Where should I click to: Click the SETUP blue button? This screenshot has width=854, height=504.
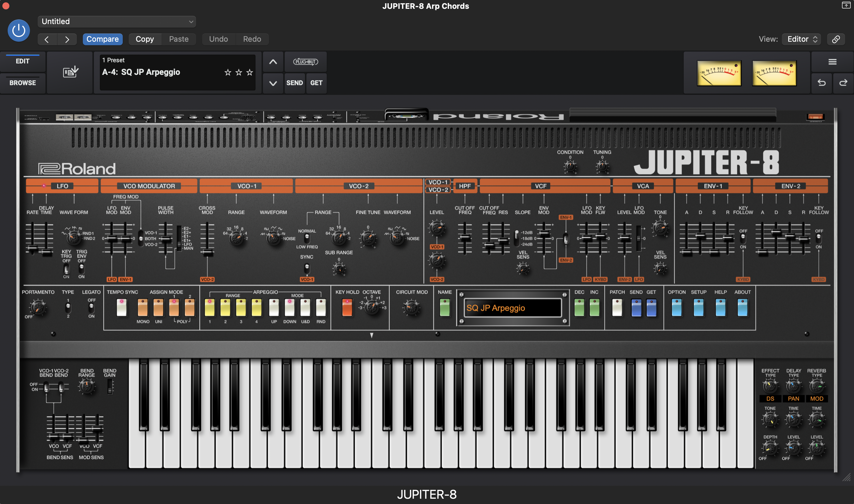698,307
